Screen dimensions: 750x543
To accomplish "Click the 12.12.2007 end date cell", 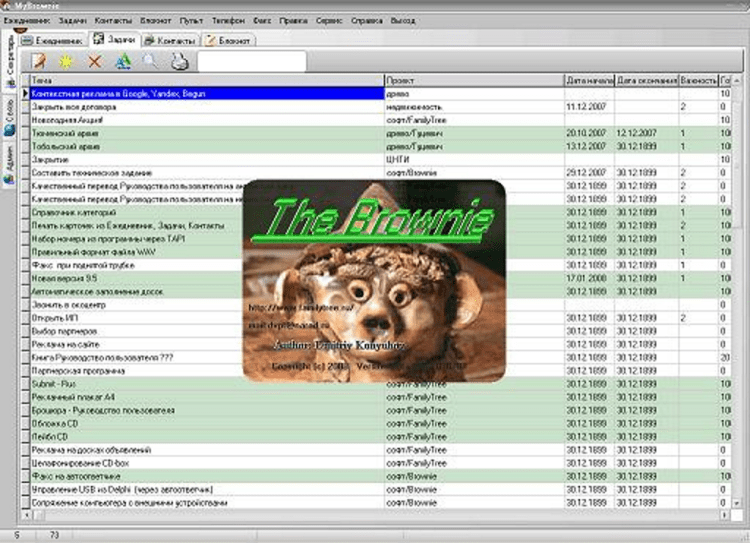I will (x=647, y=133).
